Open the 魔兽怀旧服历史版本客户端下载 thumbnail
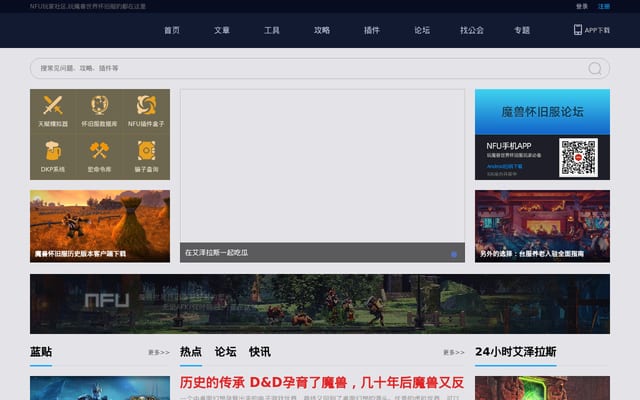 (100, 226)
